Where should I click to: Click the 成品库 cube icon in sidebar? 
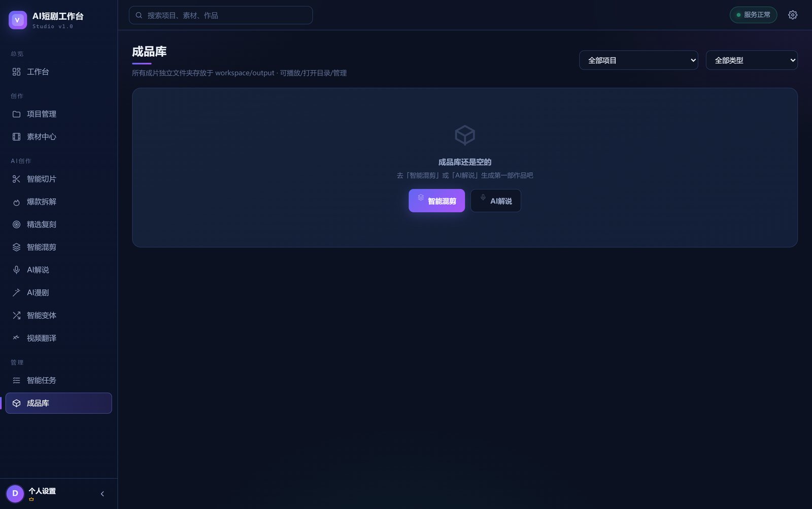click(16, 403)
